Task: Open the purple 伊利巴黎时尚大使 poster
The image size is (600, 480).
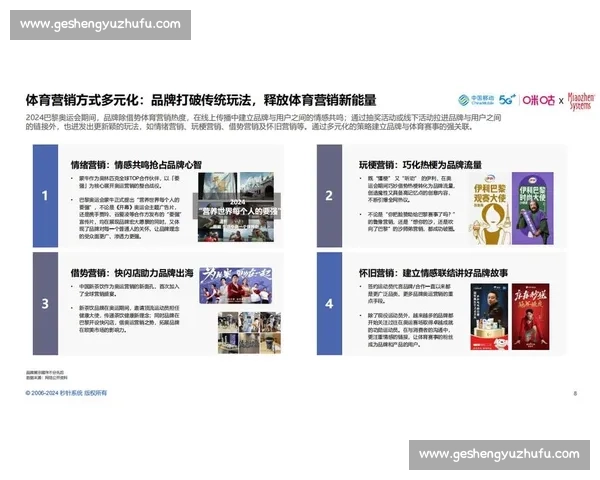Action: pos(533,209)
